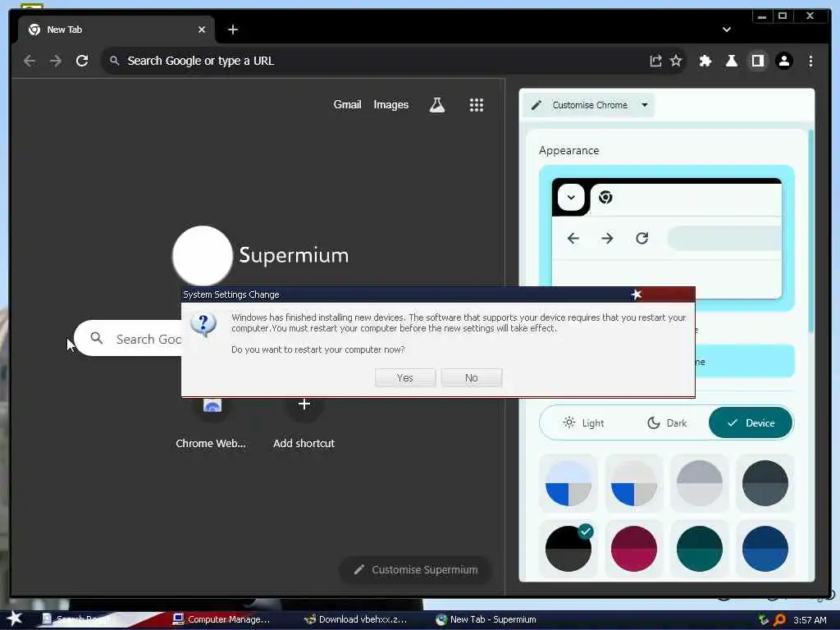840x630 pixels.
Task: Open Google apps grid icon
Action: coord(477,105)
